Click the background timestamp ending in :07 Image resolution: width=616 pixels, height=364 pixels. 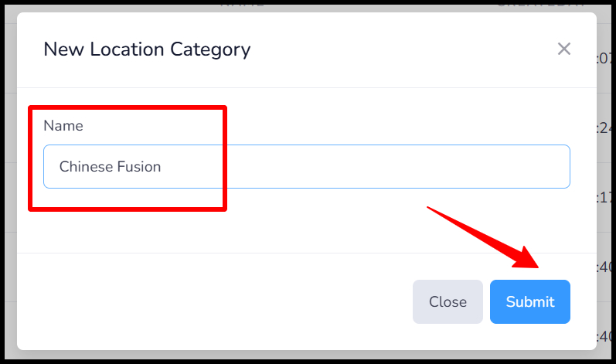pyautogui.click(x=604, y=59)
